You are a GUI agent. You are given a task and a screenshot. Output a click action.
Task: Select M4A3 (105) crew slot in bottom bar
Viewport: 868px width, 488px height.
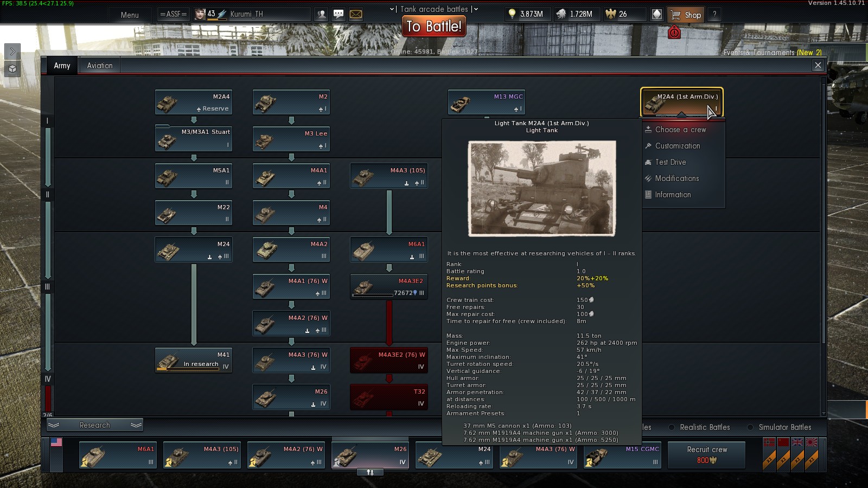[202, 454]
